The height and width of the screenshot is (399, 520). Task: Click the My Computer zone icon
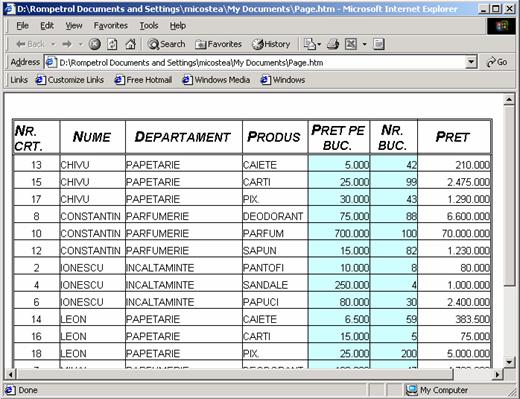click(x=411, y=390)
